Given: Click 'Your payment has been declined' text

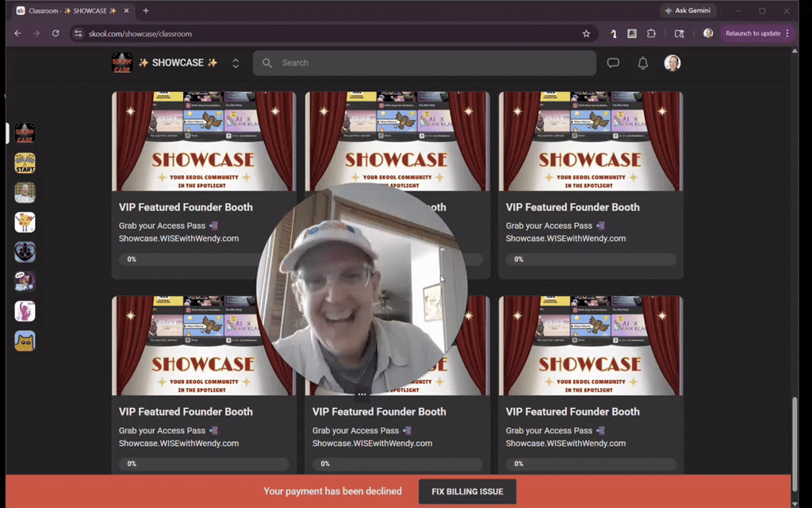Looking at the screenshot, I should [x=332, y=491].
